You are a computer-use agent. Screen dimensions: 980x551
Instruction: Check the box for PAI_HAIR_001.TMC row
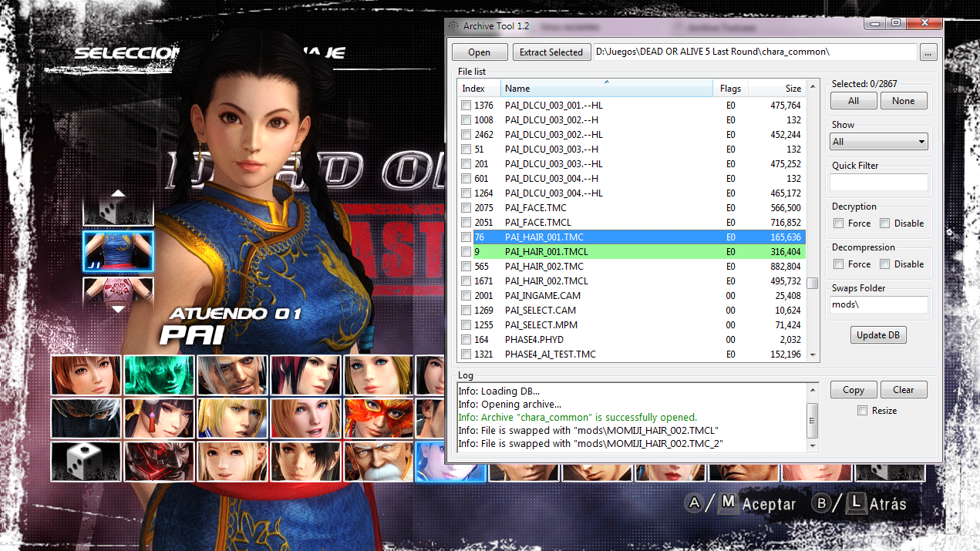pyautogui.click(x=466, y=237)
